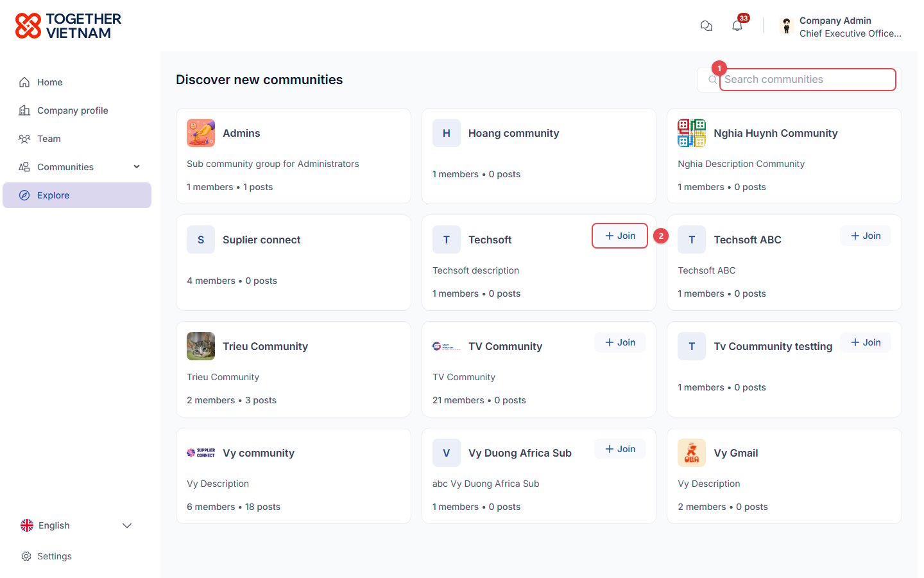Screen dimensions: 924x578
Task: Join Vy Duong Africa Sub
Action: 620,449
